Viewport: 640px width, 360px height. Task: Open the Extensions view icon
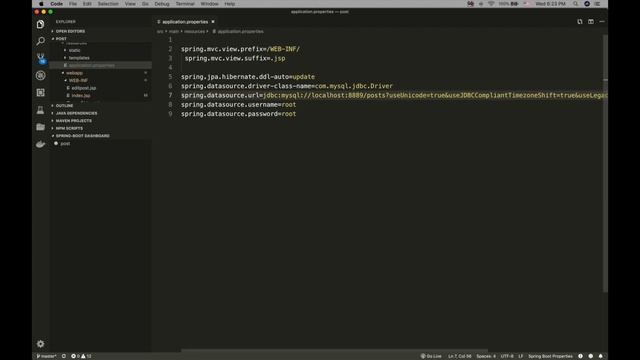click(40, 93)
